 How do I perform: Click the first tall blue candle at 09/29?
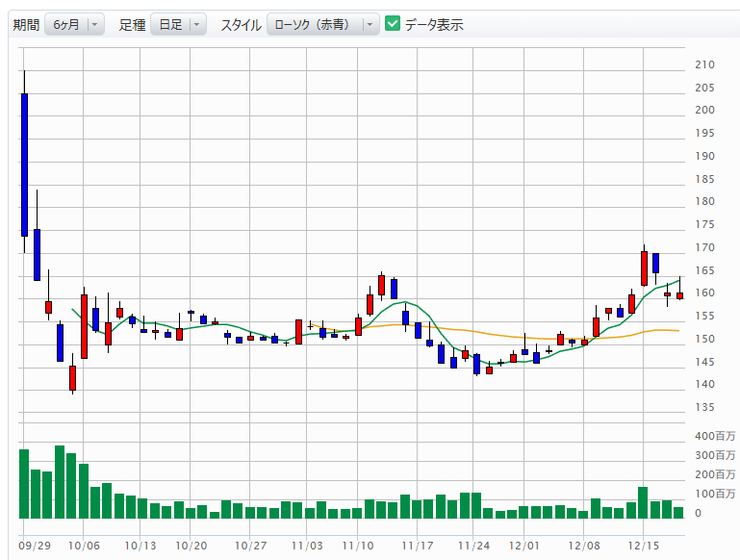click(24, 164)
